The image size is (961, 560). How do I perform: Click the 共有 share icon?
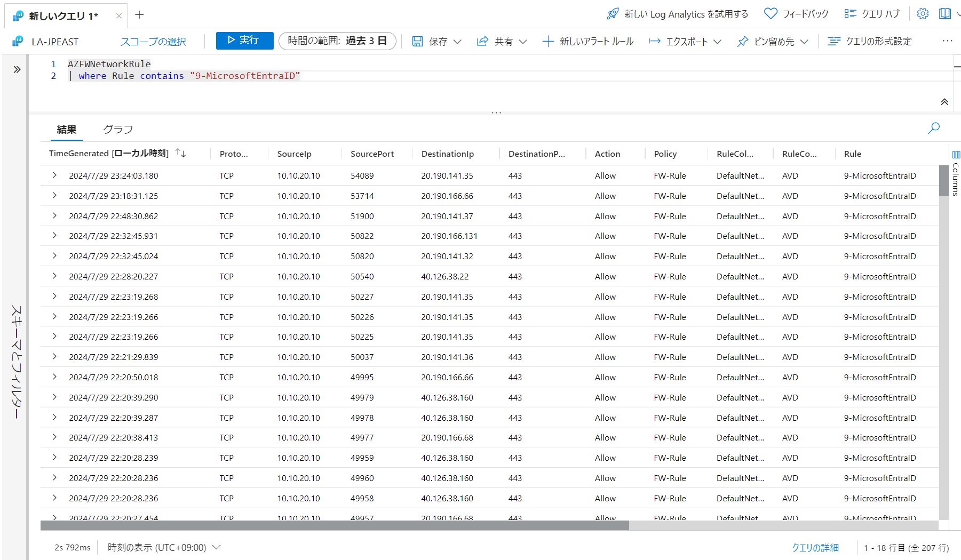482,42
